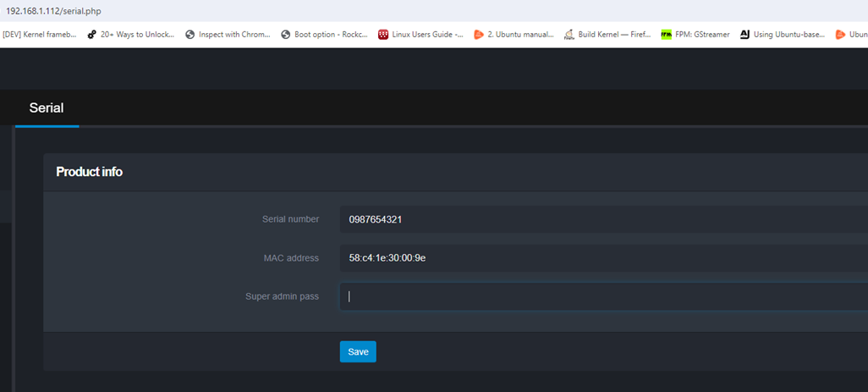The image size is (868, 392).
Task: Click the 'MAC address' field label
Action: tap(291, 257)
